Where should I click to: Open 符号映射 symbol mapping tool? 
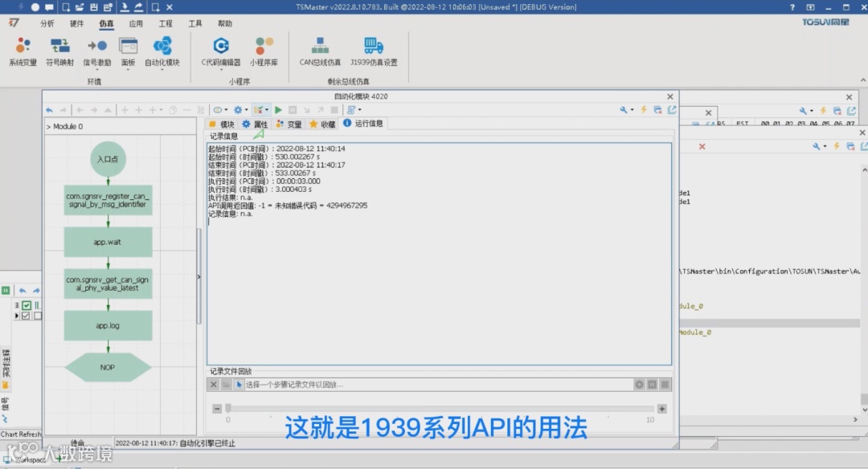pos(59,51)
